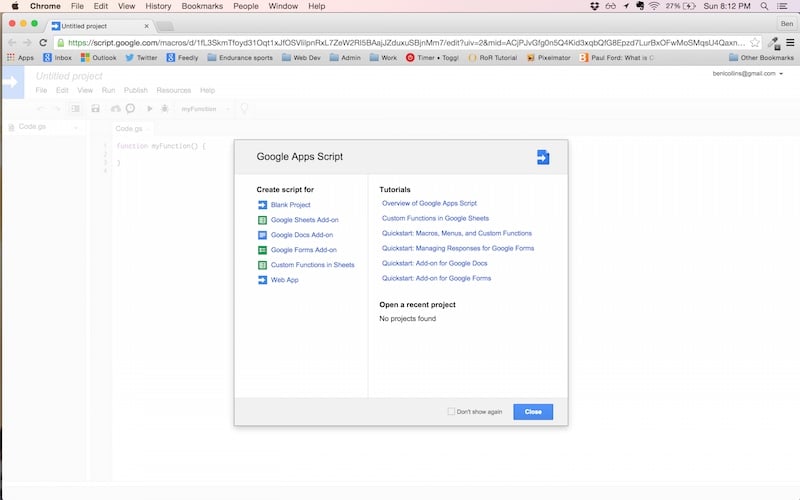
Task: Expand the benlcollins@gmail.com account dropdown
Action: pyautogui.click(x=780, y=74)
